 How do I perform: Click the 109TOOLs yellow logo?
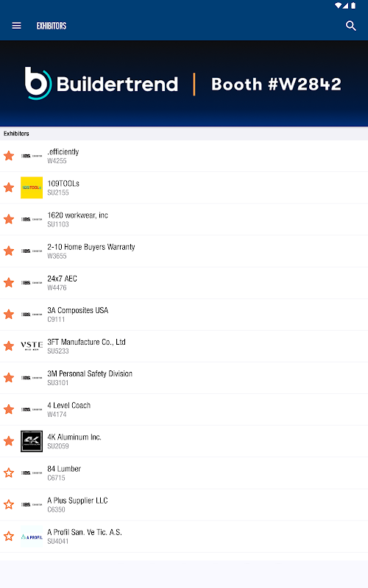coord(32,187)
